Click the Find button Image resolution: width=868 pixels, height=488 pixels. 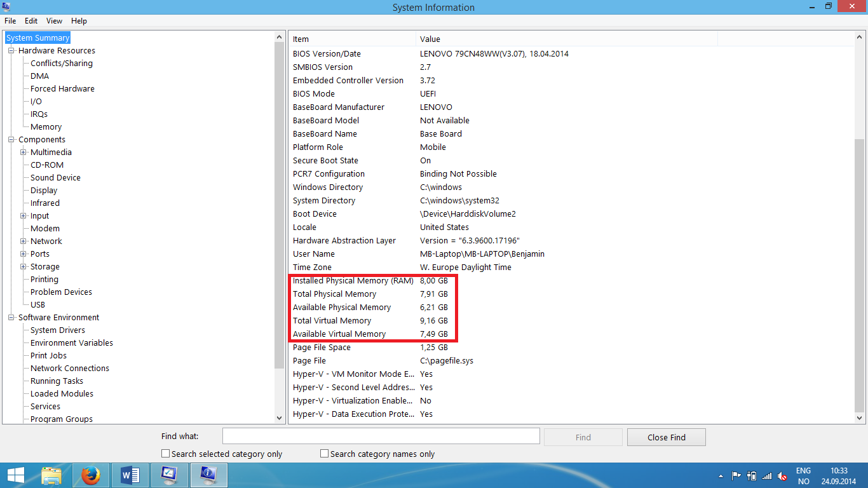click(x=583, y=437)
